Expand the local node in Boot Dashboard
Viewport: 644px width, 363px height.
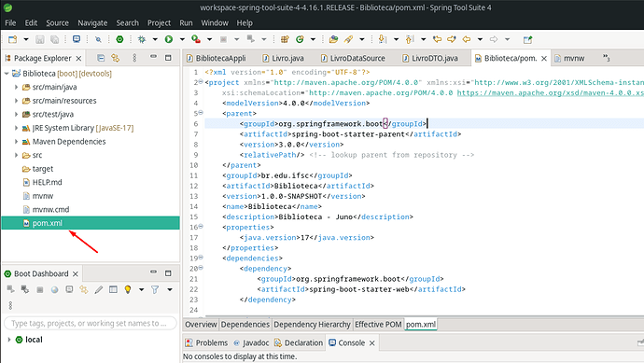coord(9,340)
